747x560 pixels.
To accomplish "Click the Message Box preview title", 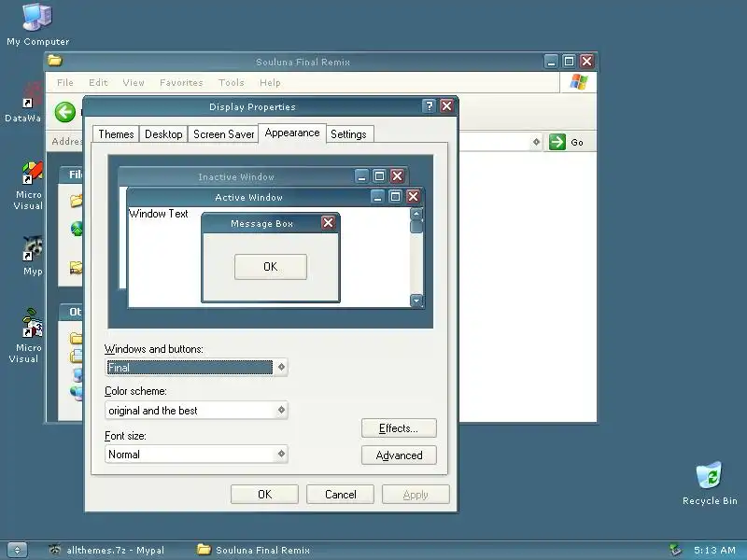I will pos(261,224).
